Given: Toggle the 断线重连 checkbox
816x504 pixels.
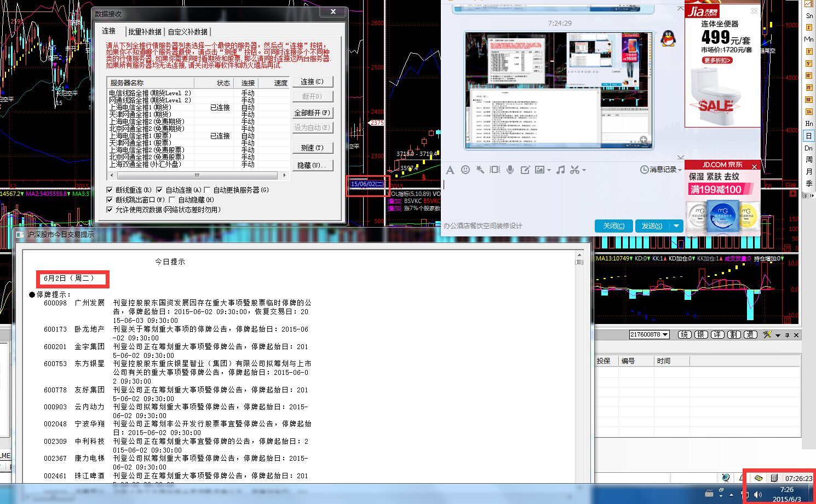Looking at the screenshot, I should pos(110,190).
